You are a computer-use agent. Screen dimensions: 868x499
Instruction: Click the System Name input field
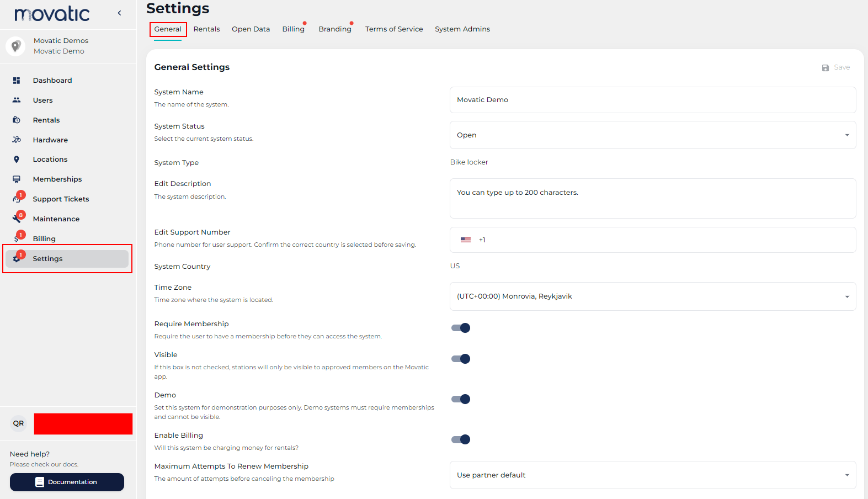[652, 100]
